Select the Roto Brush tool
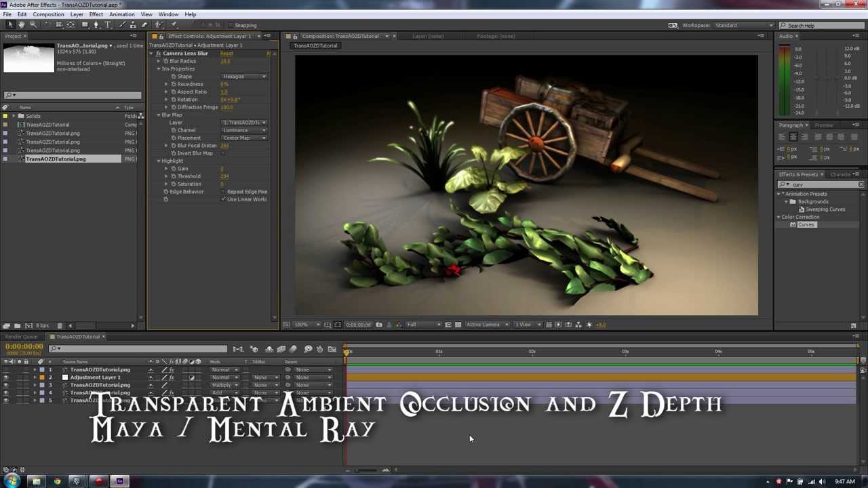 (x=159, y=25)
